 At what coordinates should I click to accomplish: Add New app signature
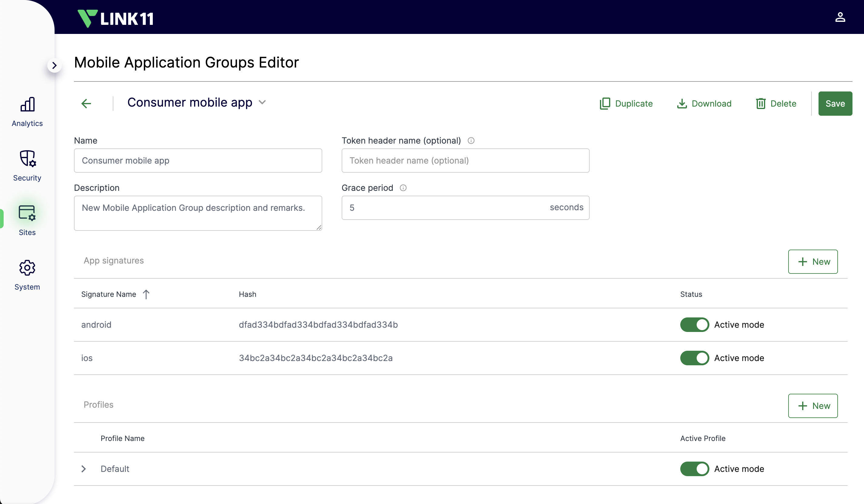click(x=812, y=261)
